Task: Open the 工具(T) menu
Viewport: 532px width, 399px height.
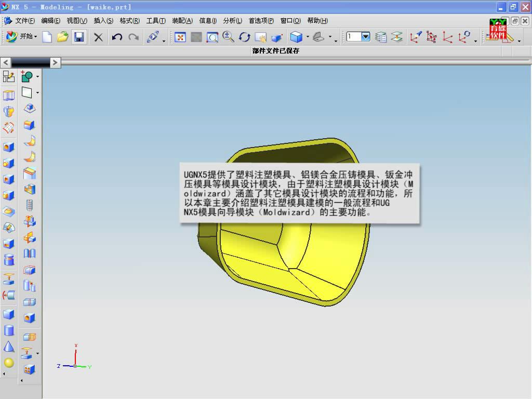Action: coord(156,21)
